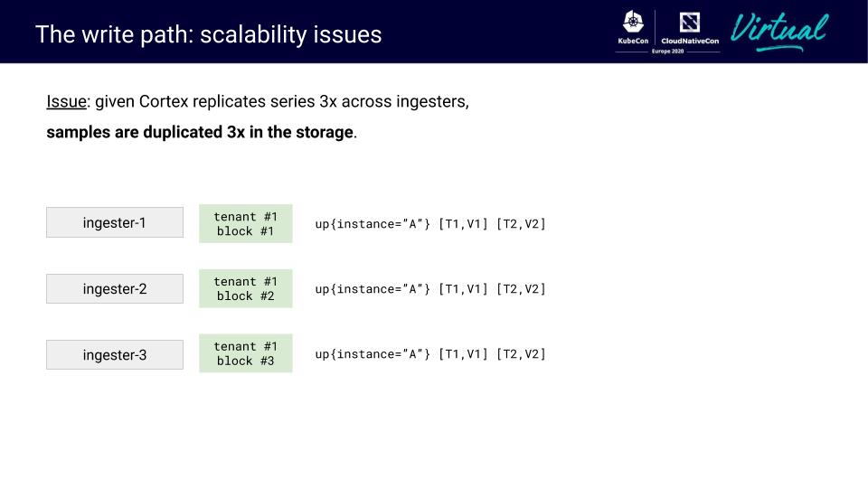The width and height of the screenshot is (868, 488).
Task: Click the CloudNativeCon logo icon
Action: click(690, 23)
